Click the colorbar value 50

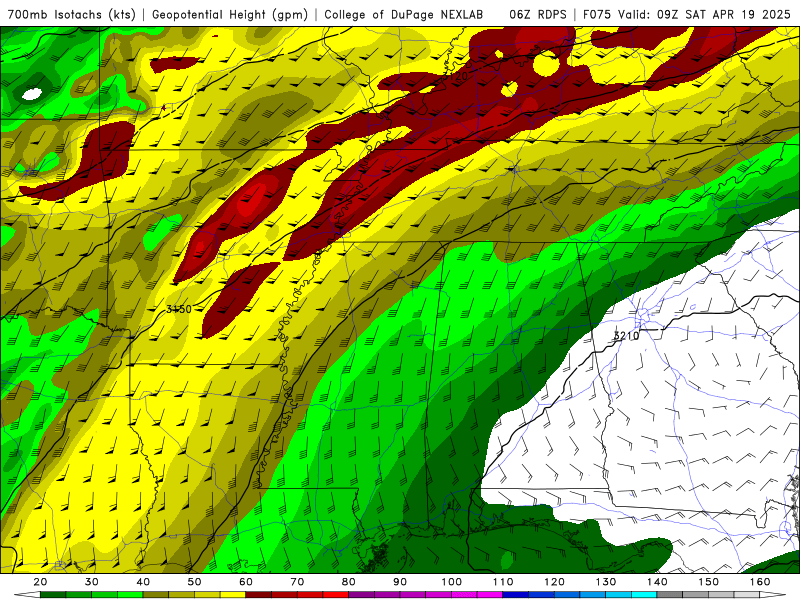point(194,582)
